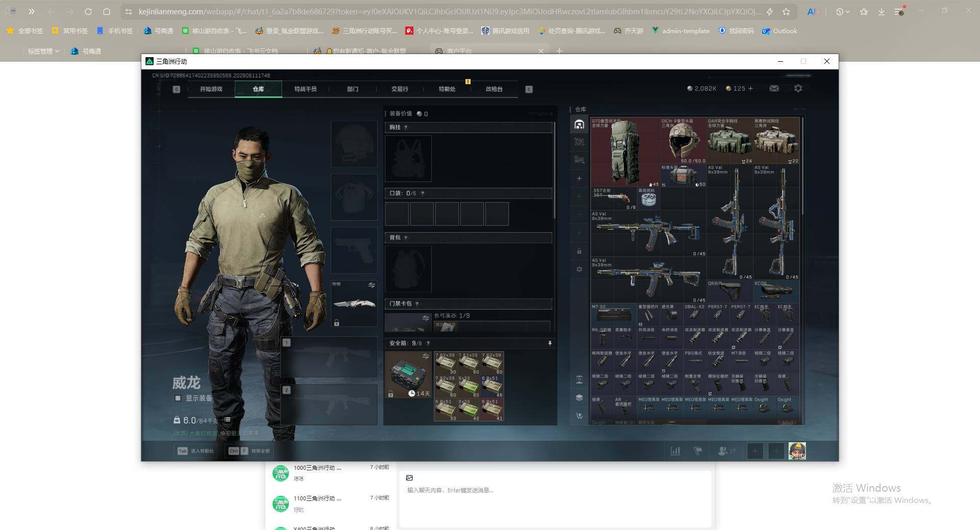The height and width of the screenshot is (530, 980).
Task: Select the XCOG scope item
Action: [x=776, y=291]
